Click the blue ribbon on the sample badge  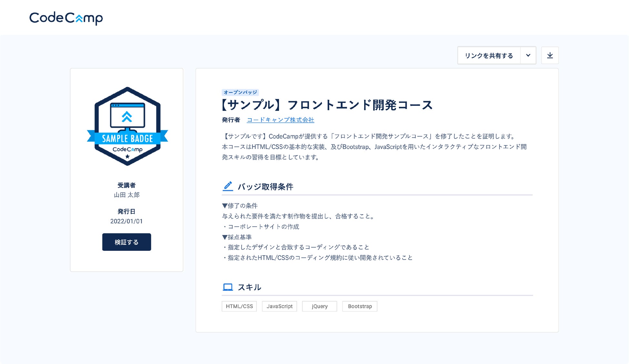tap(127, 139)
